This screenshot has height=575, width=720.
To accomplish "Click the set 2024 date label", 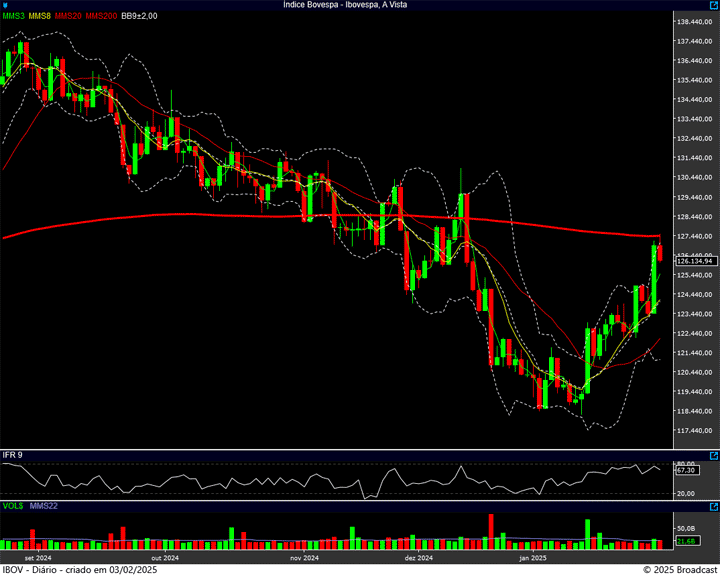I will coord(38,558).
